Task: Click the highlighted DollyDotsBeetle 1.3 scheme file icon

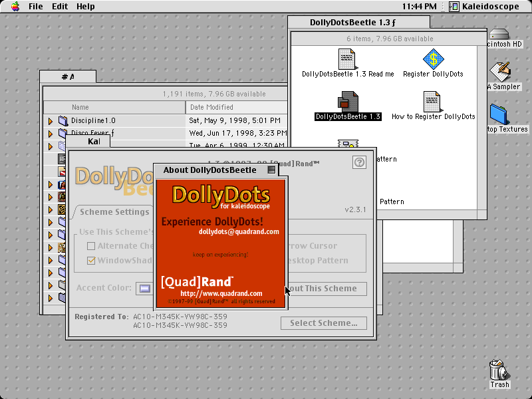Action: pyautogui.click(x=348, y=102)
